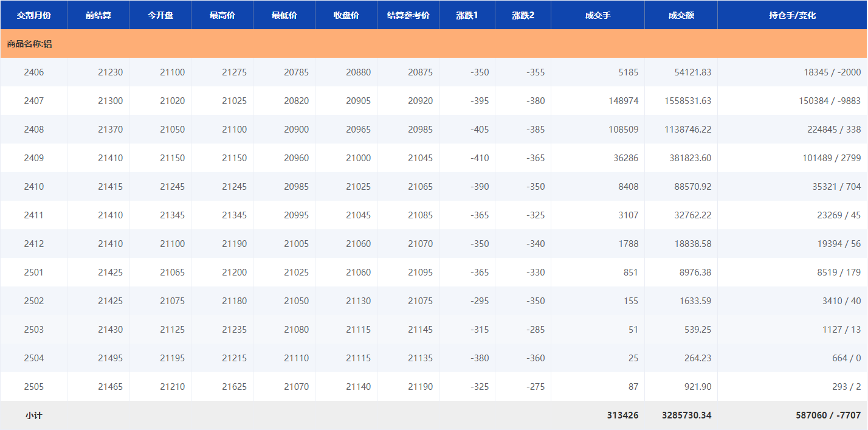Click the 最高价 column header

coord(222,15)
